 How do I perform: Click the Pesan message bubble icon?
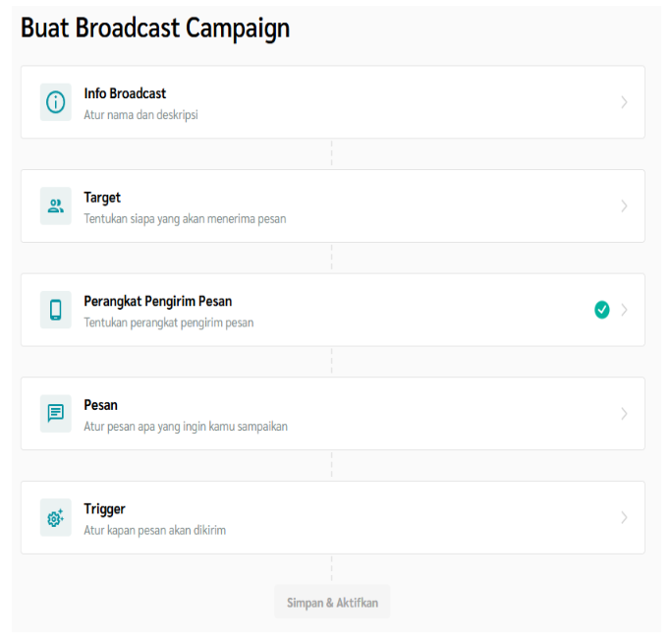coord(56,414)
